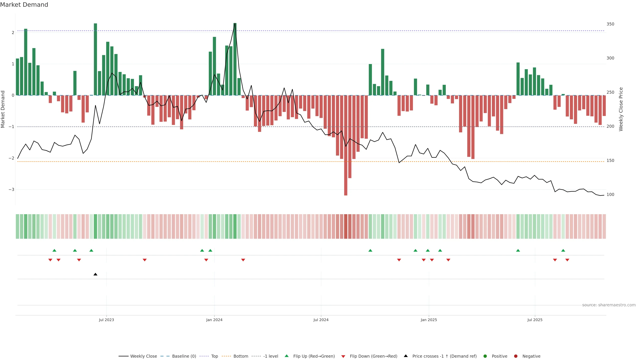
Task: Click the green Positive legend dot
Action: [x=485, y=356]
